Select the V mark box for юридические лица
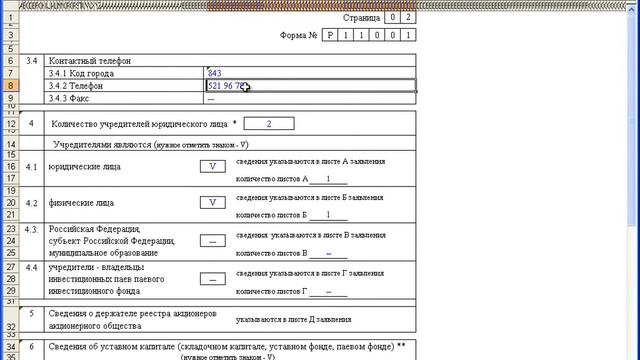The width and height of the screenshot is (640, 360). pos(213,166)
